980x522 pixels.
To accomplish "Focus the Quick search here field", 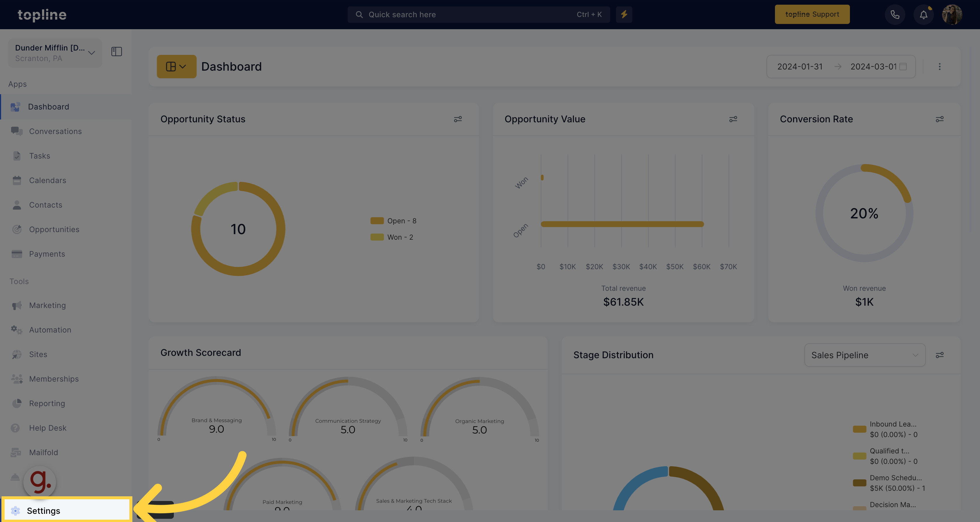I will coord(479,15).
